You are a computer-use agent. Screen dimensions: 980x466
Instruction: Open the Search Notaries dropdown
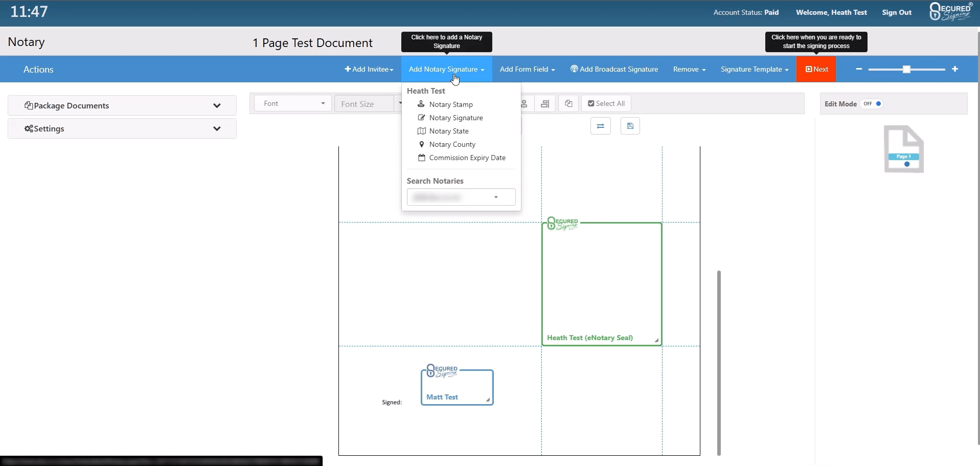coord(461,197)
